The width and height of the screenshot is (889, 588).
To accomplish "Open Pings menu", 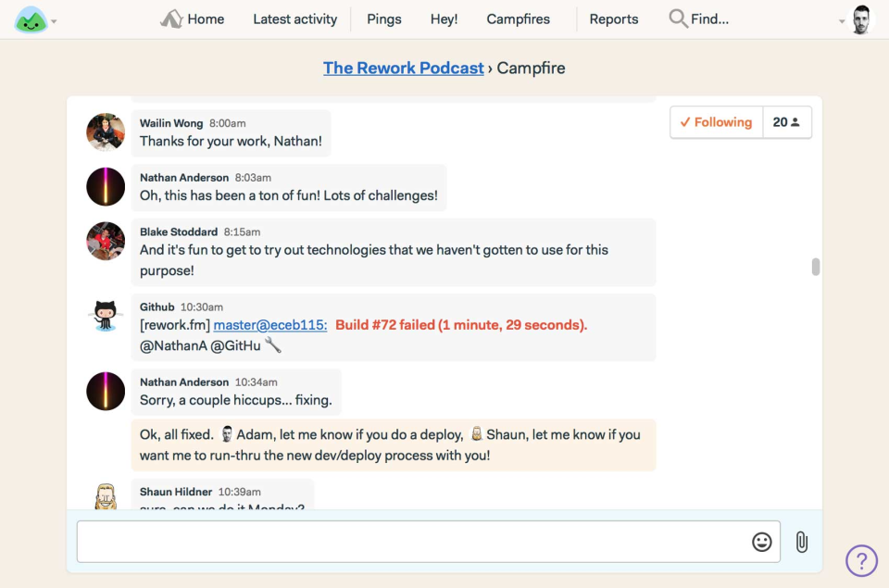I will (383, 19).
